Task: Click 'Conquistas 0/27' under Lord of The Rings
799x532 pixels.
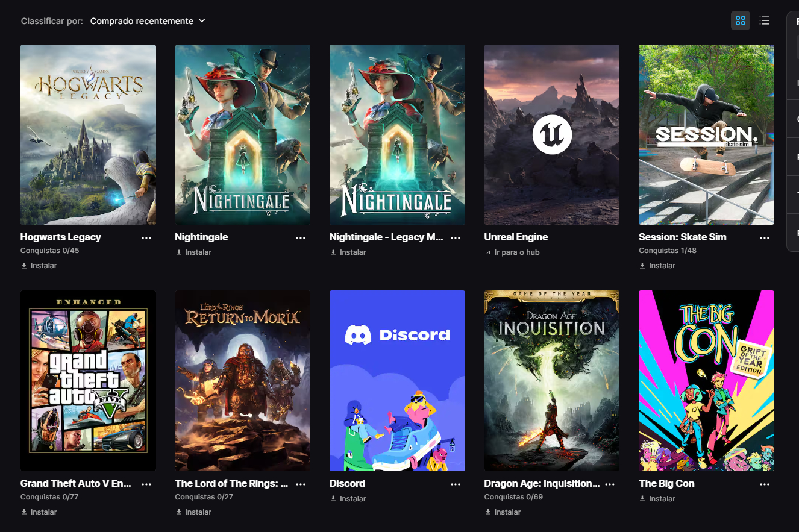Action: [204, 497]
